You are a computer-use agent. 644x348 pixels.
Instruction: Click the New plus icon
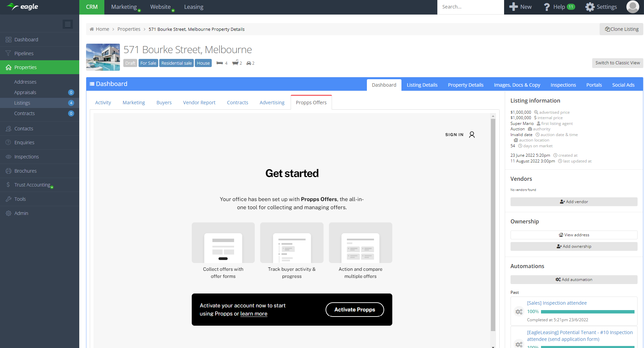point(514,7)
